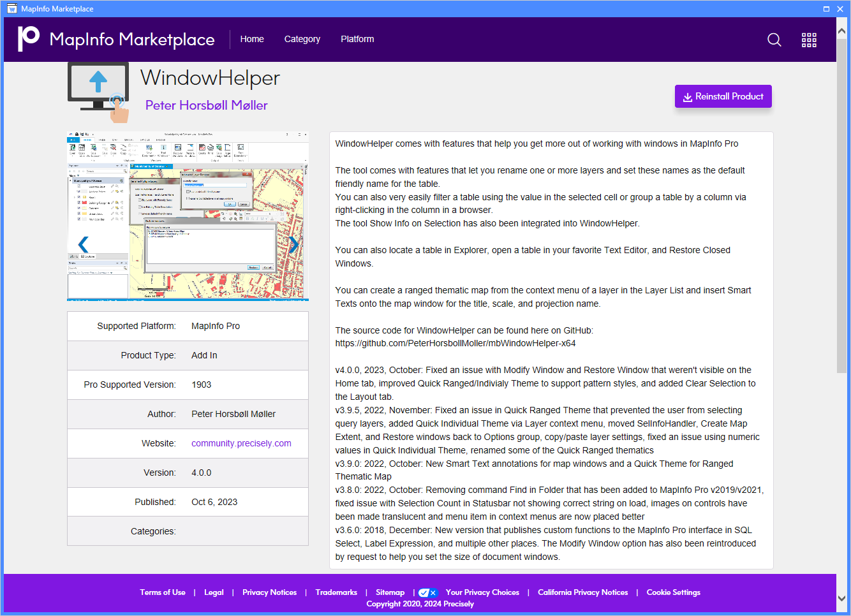
Task: Click the WindowHelper product monitor icon
Action: pos(99,92)
